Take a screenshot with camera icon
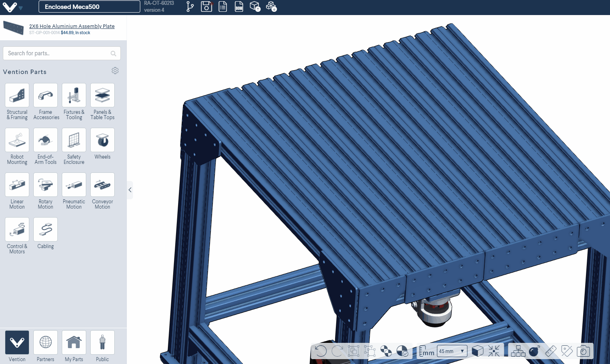The width and height of the screenshot is (610, 364). 583,351
